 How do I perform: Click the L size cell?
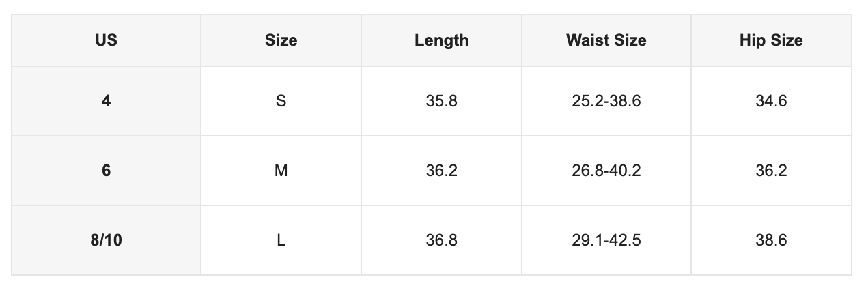(281, 240)
